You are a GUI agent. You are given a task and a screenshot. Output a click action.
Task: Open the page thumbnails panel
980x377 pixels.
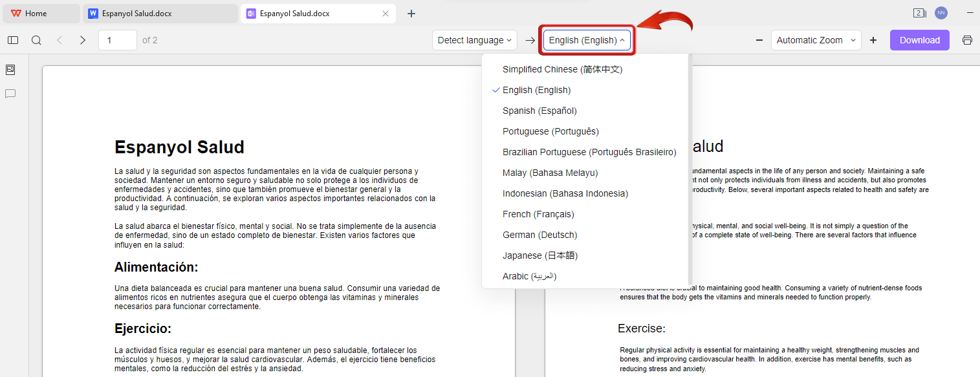click(x=10, y=69)
